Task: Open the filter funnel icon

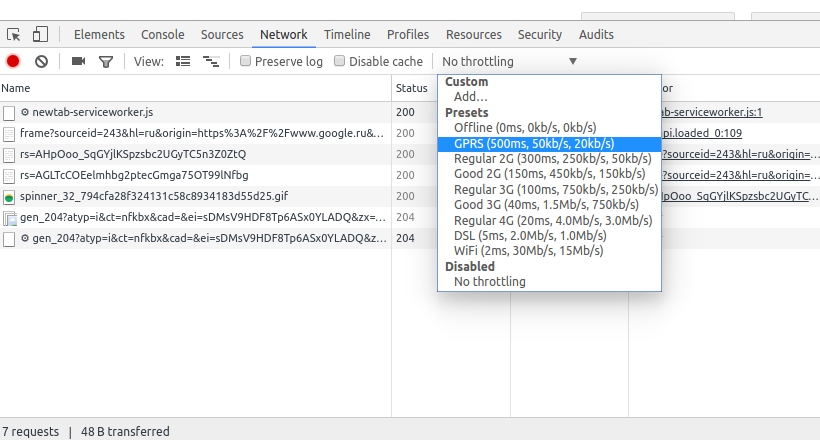Action: (106, 62)
